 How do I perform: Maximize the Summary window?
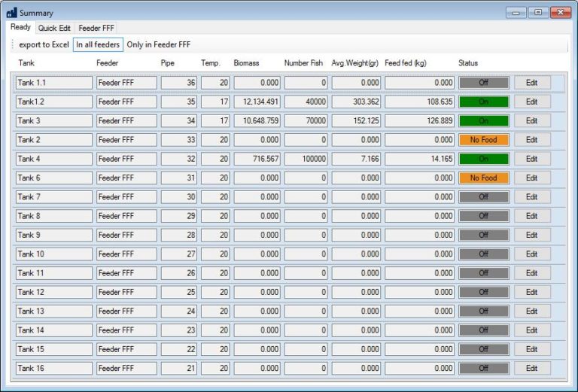[x=538, y=12]
